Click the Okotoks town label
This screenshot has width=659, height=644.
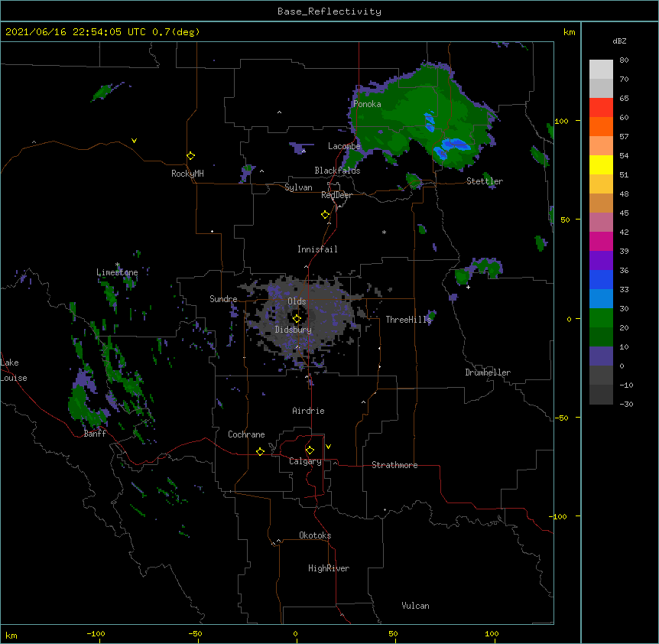(315, 535)
